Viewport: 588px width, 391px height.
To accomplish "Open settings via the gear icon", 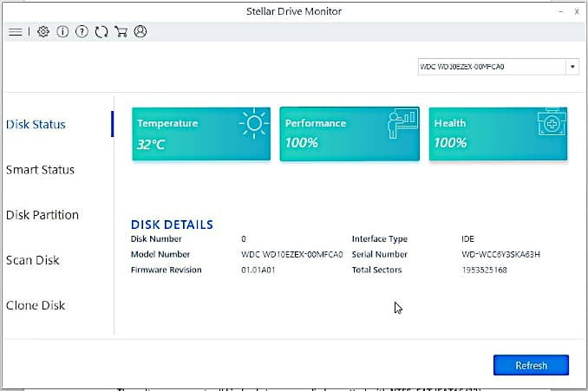I will point(43,32).
